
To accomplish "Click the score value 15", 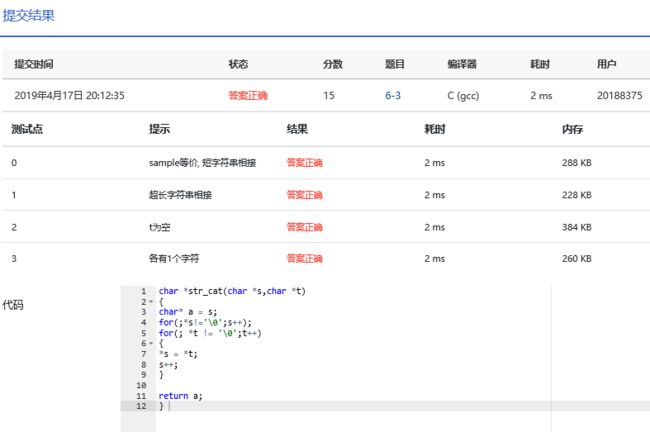I will tap(329, 95).
